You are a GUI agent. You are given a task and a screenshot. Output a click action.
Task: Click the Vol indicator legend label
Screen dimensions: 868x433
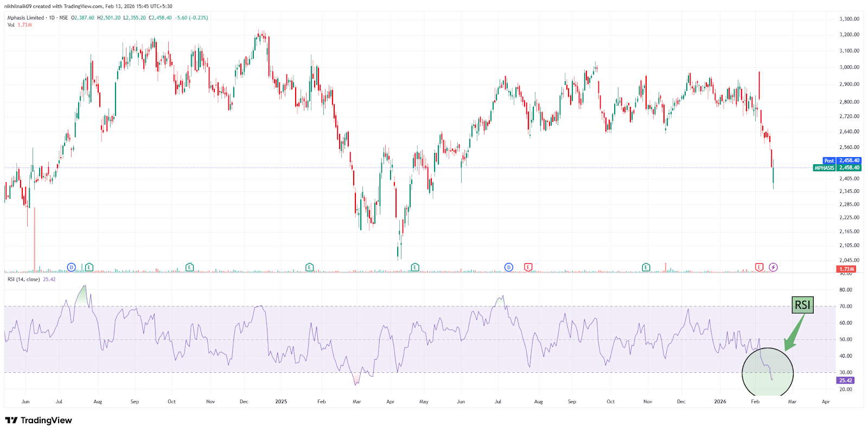(x=11, y=25)
